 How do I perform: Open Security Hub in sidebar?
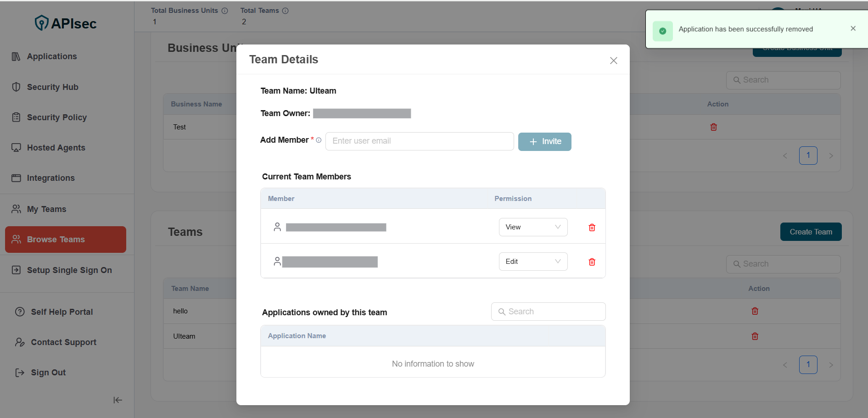point(52,87)
